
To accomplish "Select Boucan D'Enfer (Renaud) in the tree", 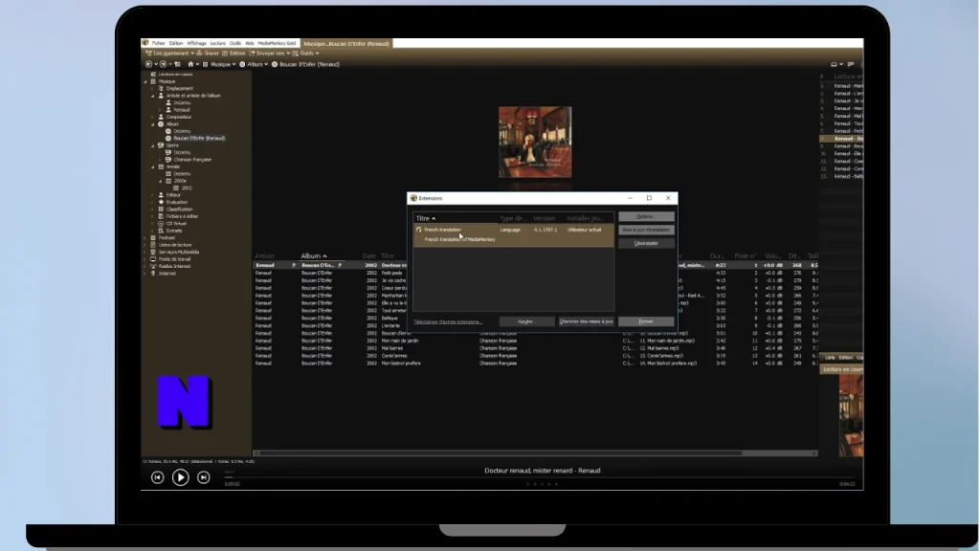I will (199, 138).
